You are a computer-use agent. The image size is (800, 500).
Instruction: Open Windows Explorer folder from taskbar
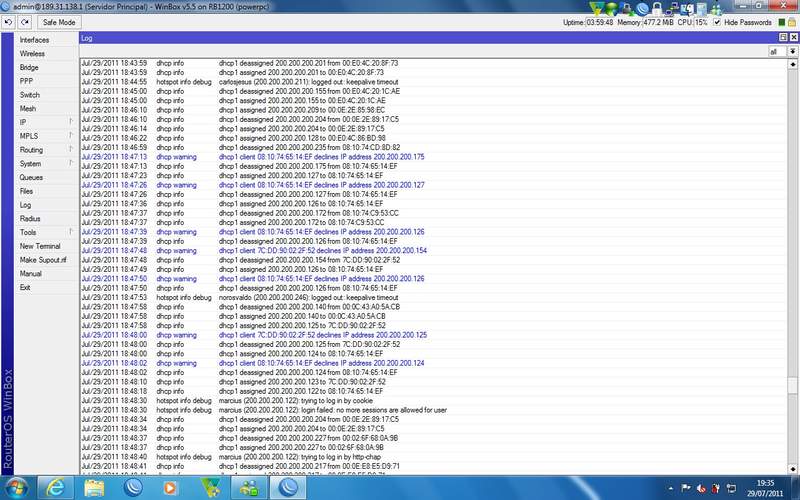tap(94, 488)
